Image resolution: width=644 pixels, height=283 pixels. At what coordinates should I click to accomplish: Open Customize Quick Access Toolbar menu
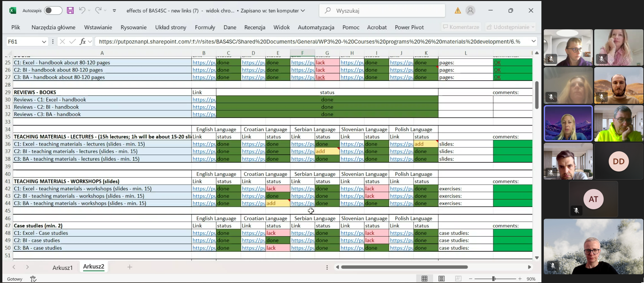coord(114,10)
